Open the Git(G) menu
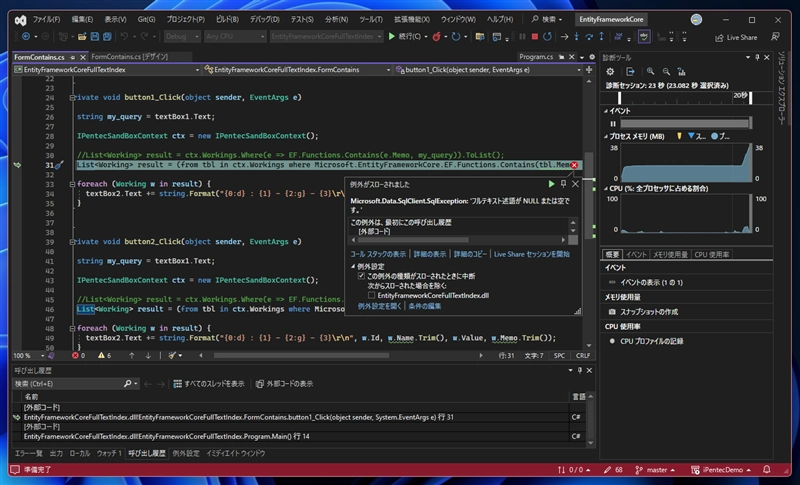This screenshot has height=485, width=800. (146, 19)
